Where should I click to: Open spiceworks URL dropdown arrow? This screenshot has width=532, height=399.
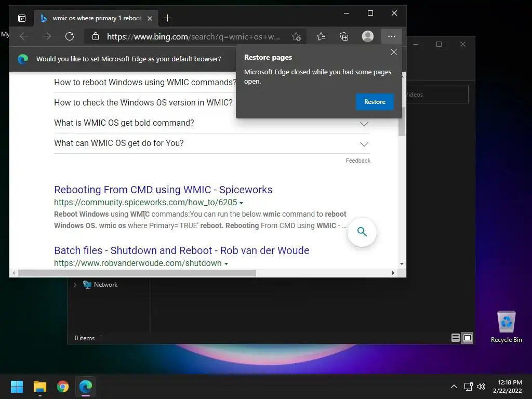pyautogui.click(x=241, y=203)
